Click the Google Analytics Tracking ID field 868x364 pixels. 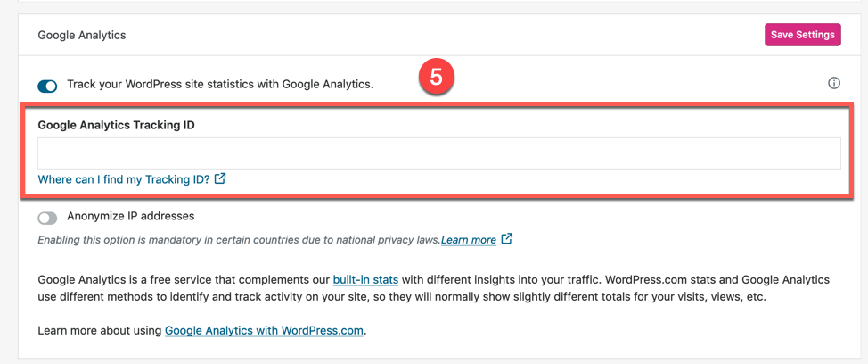tap(438, 153)
